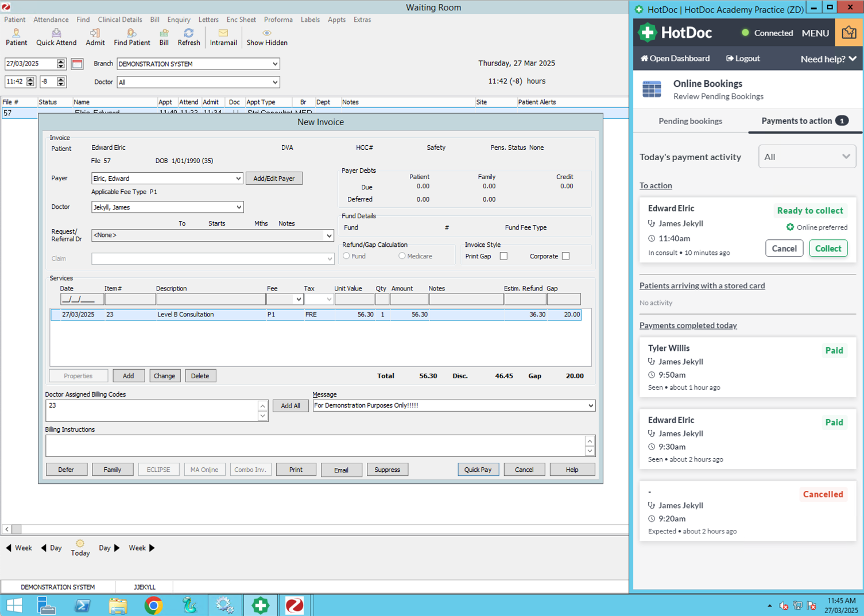Open the HotDoc MENU
Screen dimensions: 864x616
tap(815, 33)
